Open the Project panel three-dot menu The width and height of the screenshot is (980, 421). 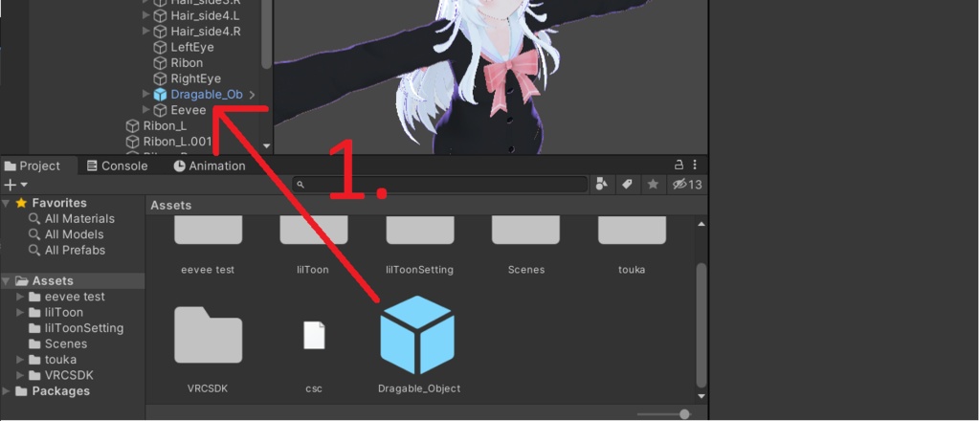pos(695,165)
